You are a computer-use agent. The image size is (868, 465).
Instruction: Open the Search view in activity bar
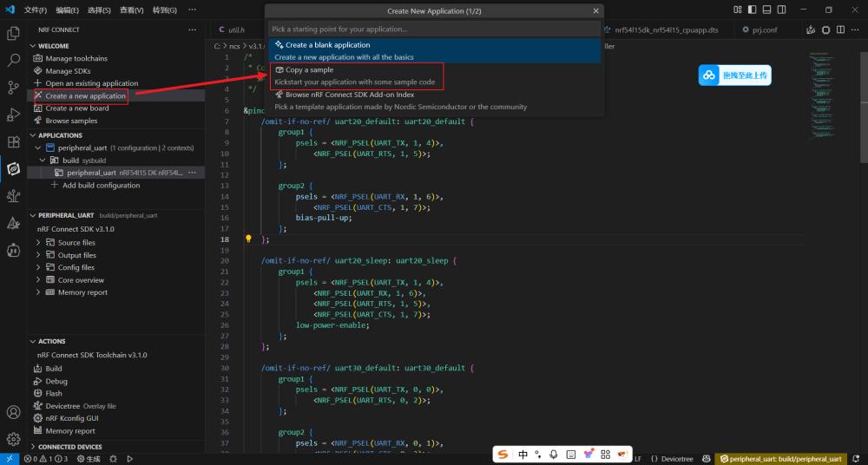(13, 61)
